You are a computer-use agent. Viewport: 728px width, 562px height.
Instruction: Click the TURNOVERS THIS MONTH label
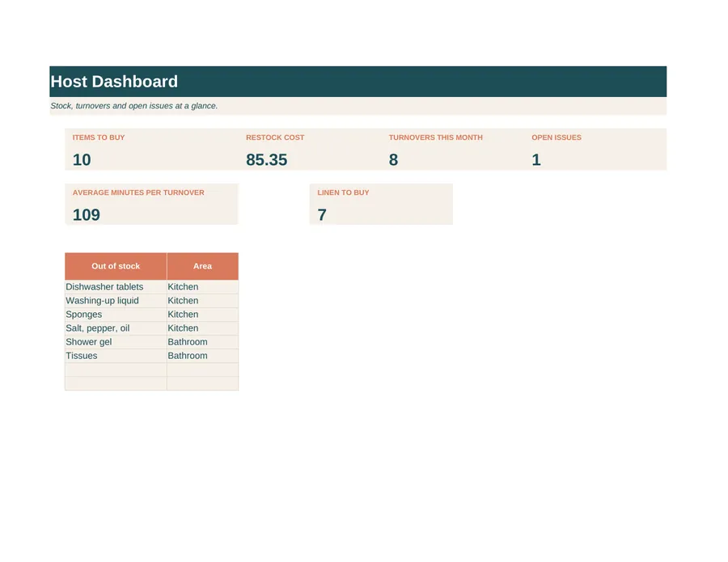pos(435,137)
